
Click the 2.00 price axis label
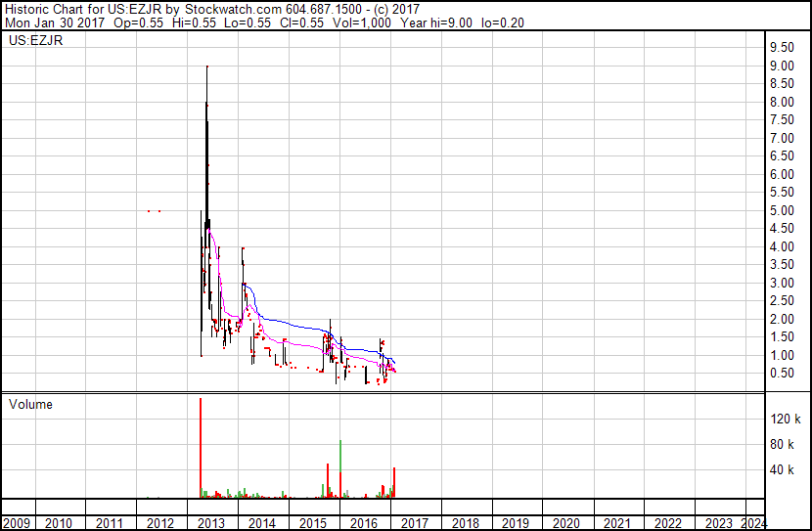click(x=782, y=319)
